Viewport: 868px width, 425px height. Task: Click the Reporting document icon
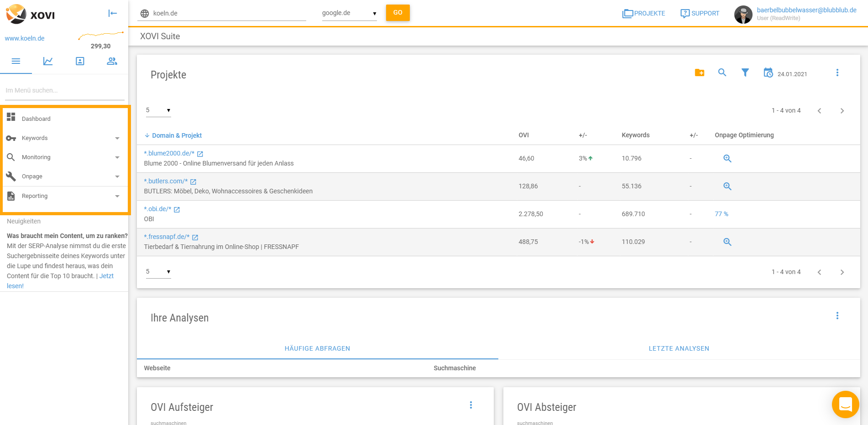(x=11, y=196)
